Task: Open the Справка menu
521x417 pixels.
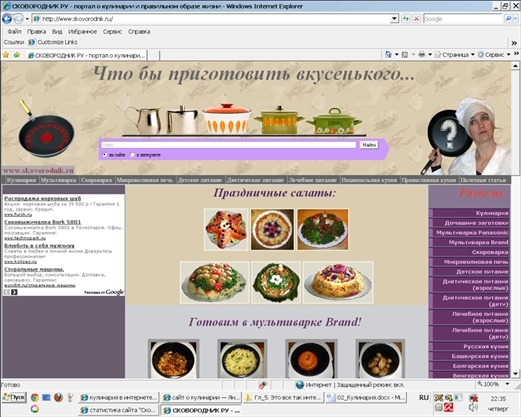Action: [x=139, y=32]
